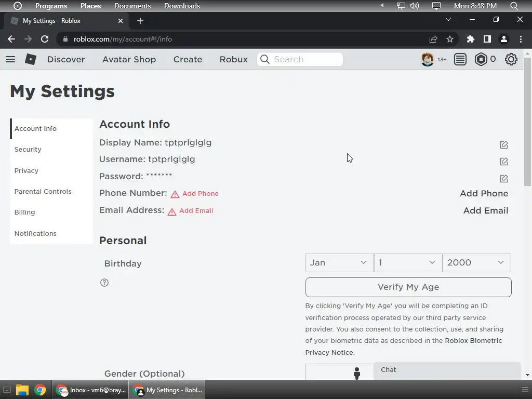The height and width of the screenshot is (399, 532).
Task: Click the birthday help question mark icon
Action: click(x=104, y=283)
